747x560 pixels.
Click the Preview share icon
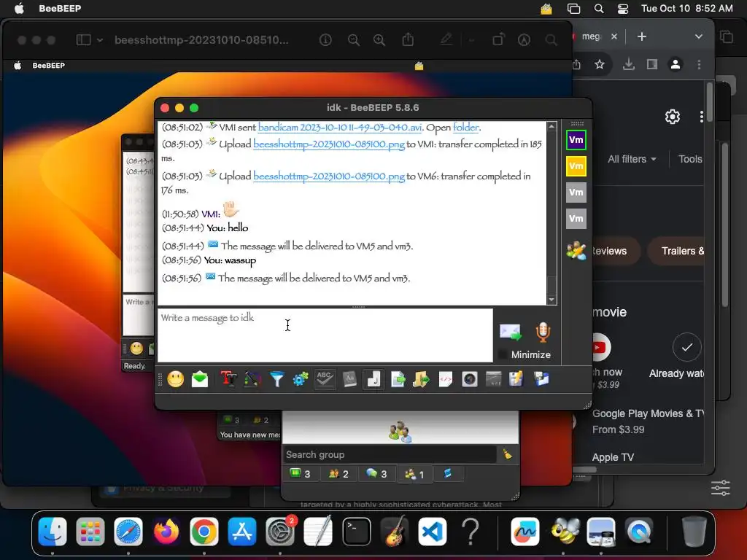408,39
